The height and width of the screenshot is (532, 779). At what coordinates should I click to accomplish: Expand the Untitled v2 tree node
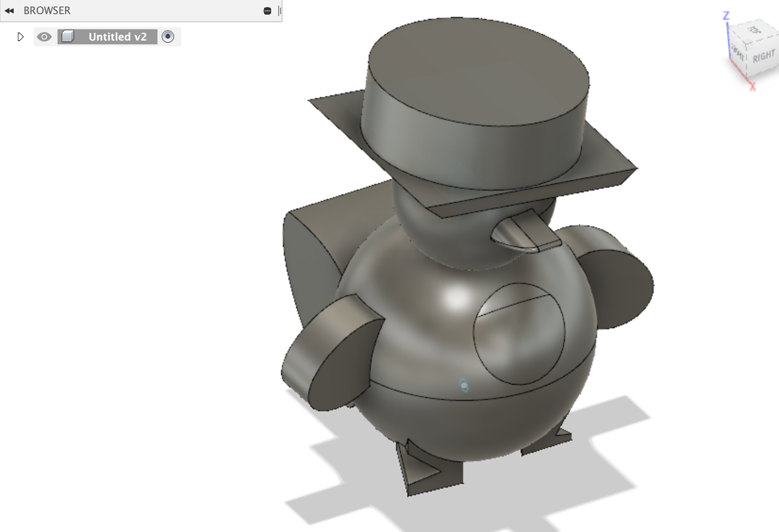click(x=20, y=37)
